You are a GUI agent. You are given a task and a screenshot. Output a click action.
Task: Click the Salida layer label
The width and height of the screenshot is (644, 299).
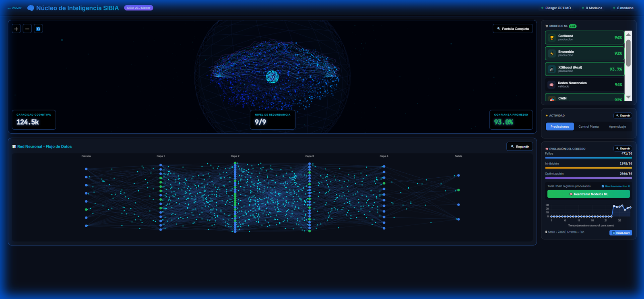coord(458,156)
